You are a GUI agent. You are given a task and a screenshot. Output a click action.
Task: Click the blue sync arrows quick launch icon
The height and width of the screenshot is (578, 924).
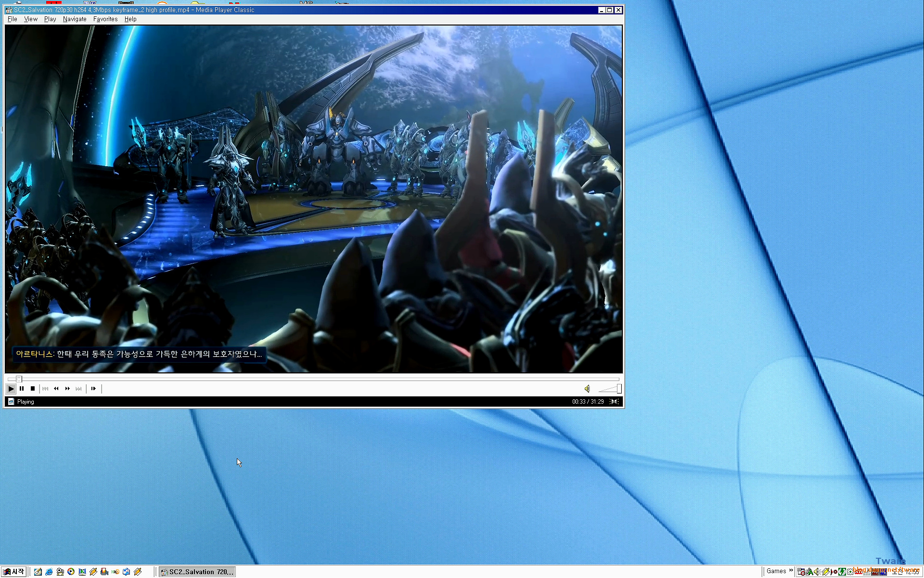[x=127, y=572]
